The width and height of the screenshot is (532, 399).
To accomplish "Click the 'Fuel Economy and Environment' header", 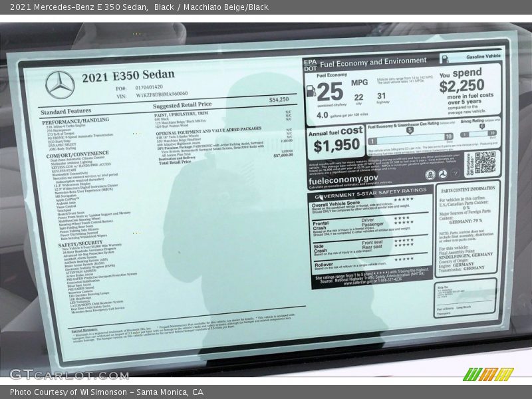I will 373,63.
